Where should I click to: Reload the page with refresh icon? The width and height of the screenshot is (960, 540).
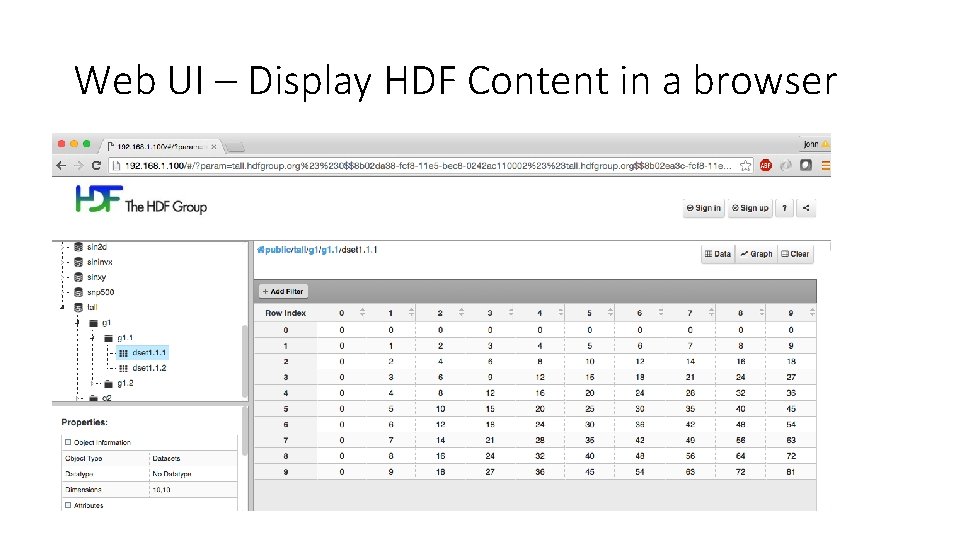(x=96, y=165)
